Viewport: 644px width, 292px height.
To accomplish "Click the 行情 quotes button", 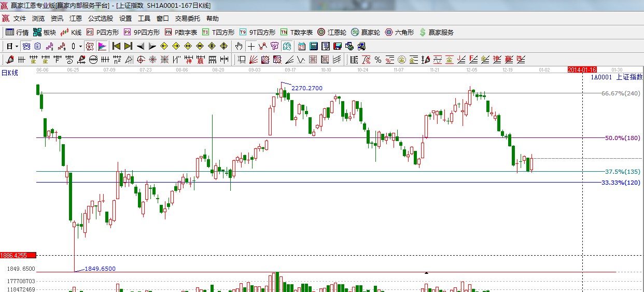I will pos(17,32).
